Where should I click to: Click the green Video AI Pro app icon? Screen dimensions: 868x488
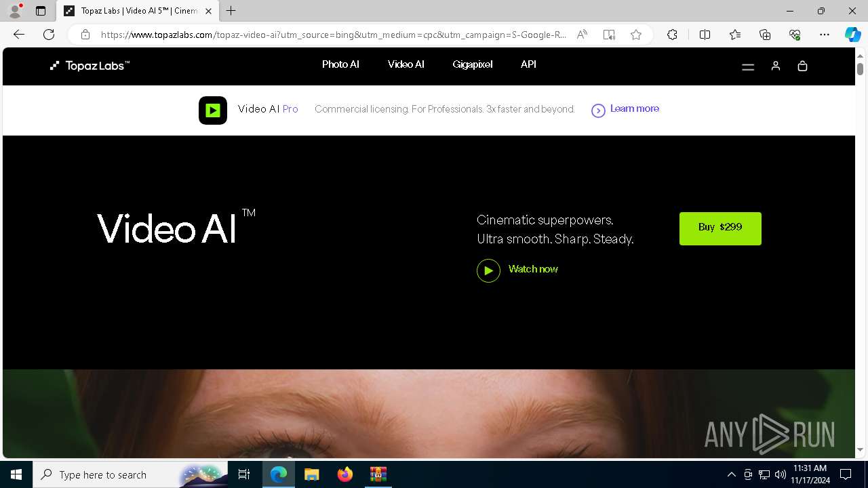coord(213,110)
